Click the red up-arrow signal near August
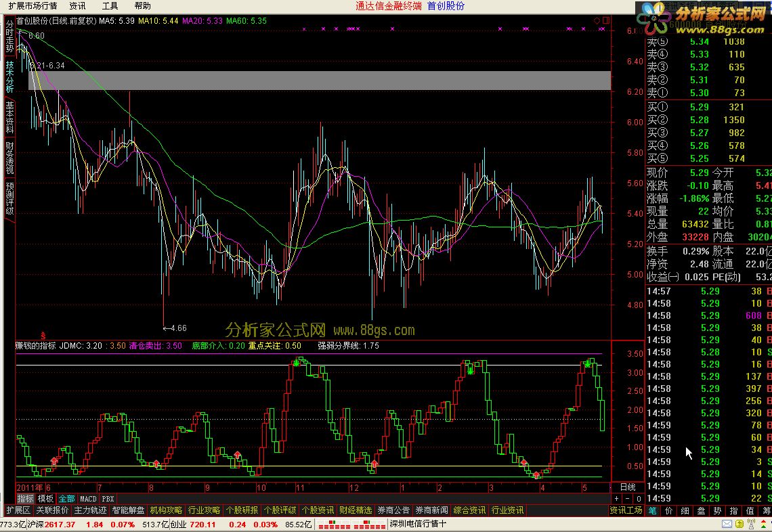Image resolution: width=772 pixels, height=532 pixels. point(156,464)
